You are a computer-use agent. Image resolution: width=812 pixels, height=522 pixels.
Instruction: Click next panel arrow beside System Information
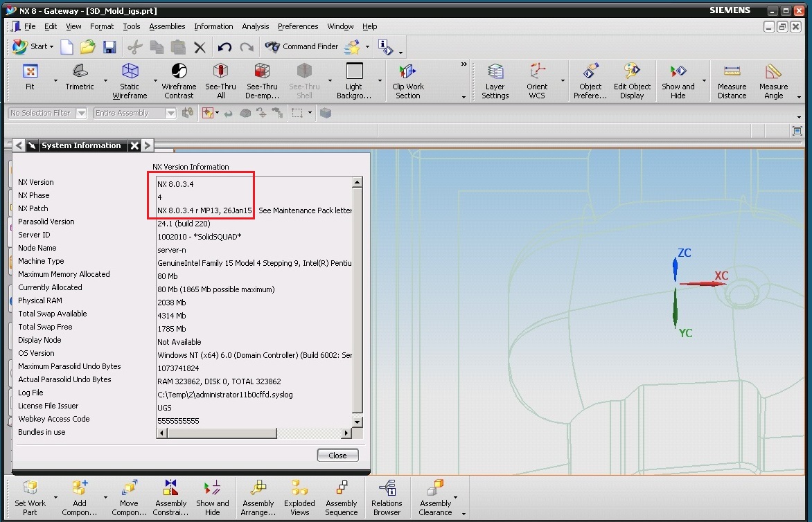(148, 146)
